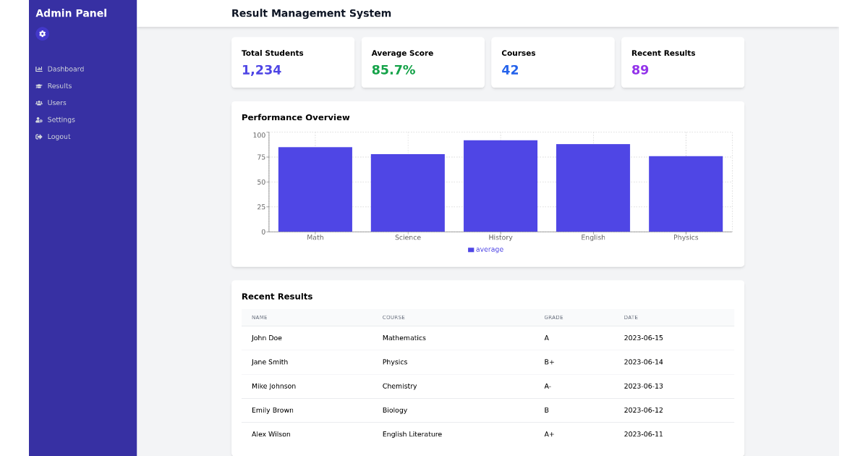The width and height of the screenshot is (868, 456).
Task: Select the Dashboard bar-chart icon
Action: [38, 69]
